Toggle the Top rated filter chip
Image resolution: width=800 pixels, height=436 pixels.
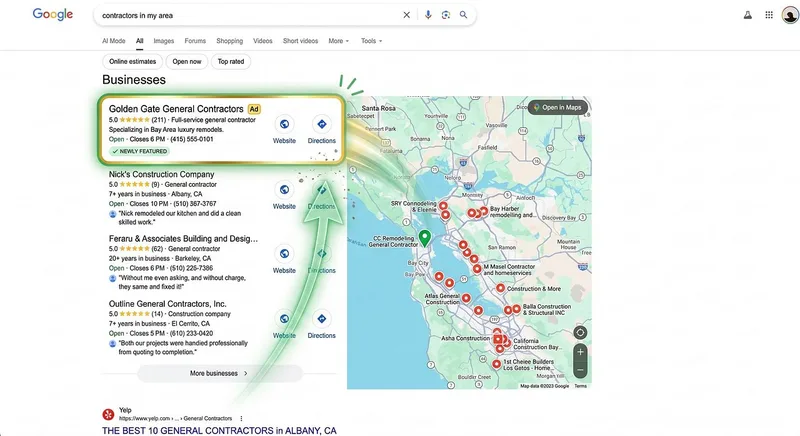tap(231, 62)
